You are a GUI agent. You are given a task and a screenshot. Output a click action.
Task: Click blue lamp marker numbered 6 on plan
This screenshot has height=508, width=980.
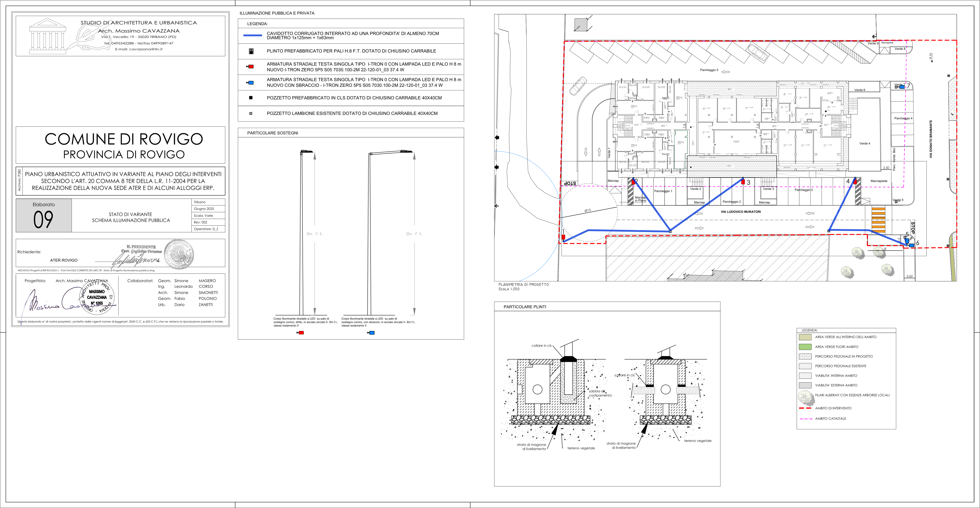(x=911, y=245)
